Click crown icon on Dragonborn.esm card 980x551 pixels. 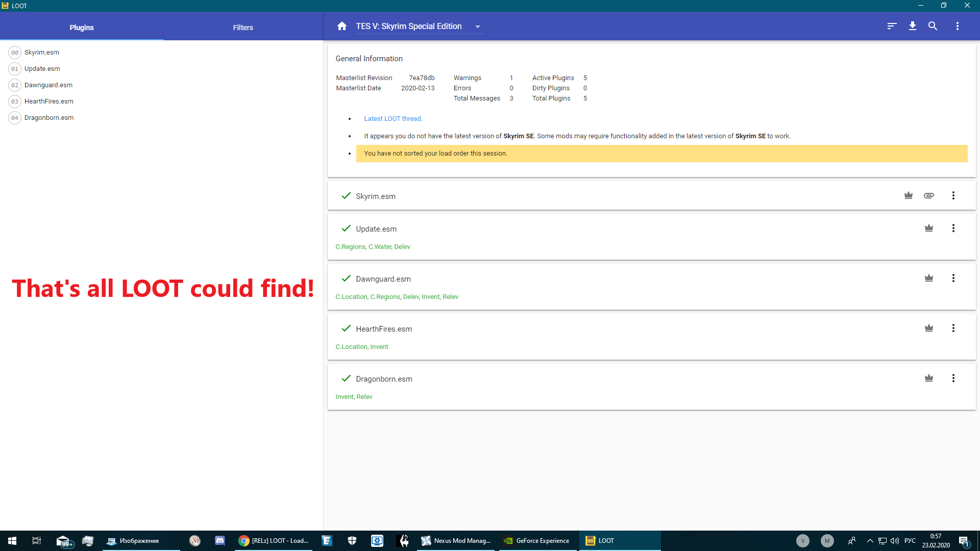929,378
